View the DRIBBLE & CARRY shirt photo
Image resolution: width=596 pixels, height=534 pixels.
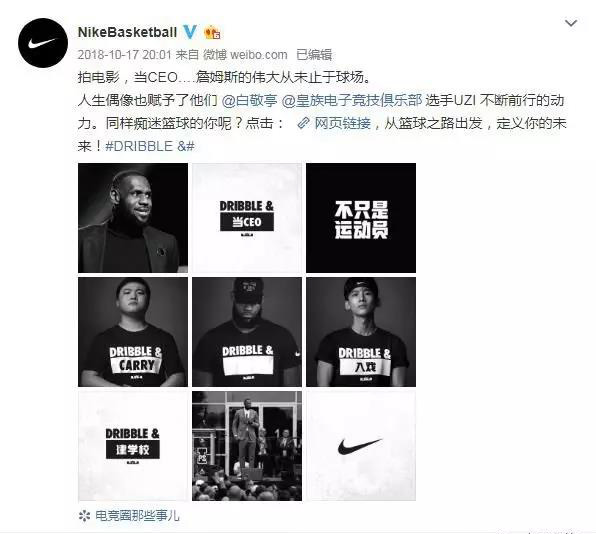pyautogui.click(x=133, y=332)
